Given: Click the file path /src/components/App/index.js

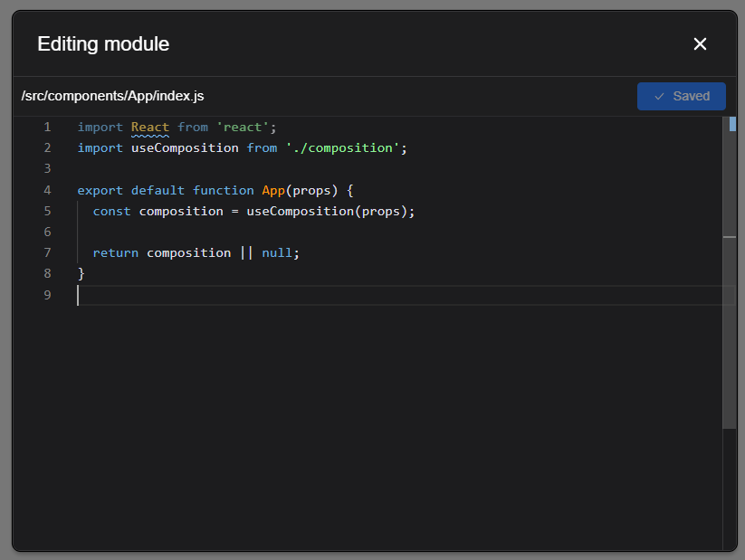Looking at the screenshot, I should (112, 96).
